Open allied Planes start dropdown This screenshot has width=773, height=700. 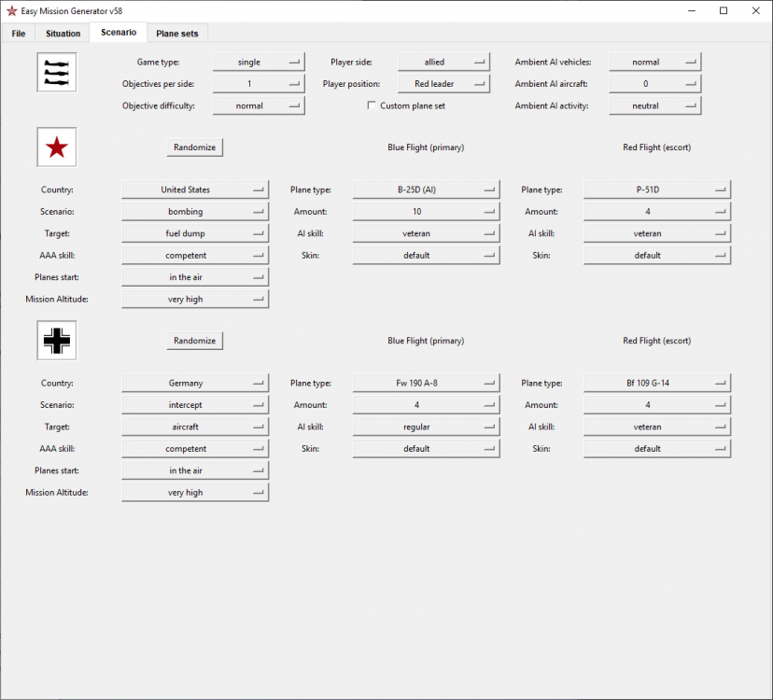(x=195, y=277)
